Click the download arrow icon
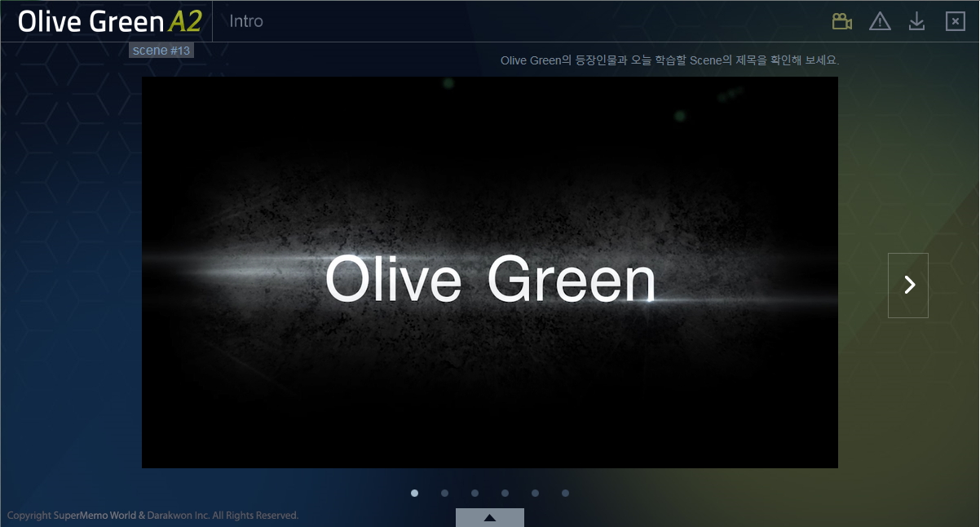The height and width of the screenshot is (527, 980). [x=916, y=22]
